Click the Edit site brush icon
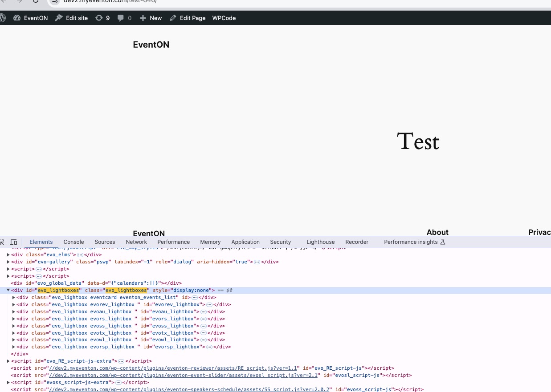 [59, 18]
